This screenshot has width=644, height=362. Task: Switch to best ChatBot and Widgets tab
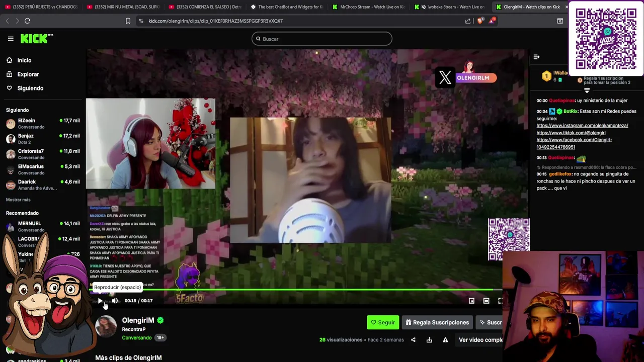(x=287, y=7)
